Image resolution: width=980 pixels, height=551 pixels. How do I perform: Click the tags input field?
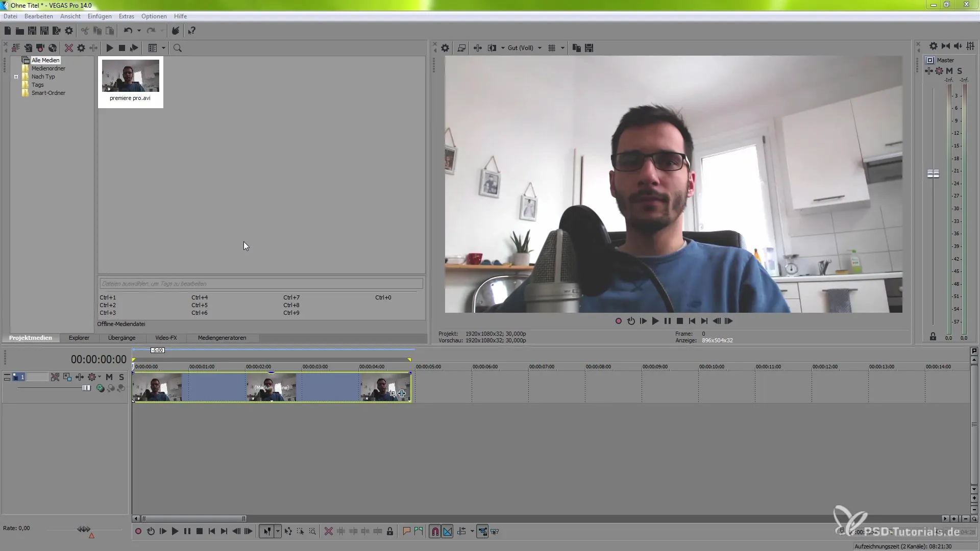click(261, 284)
